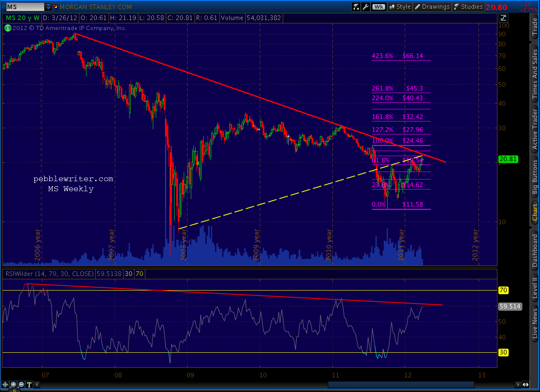The width and height of the screenshot is (540, 392).
Task: Open the Style menu
Action: 400,7
